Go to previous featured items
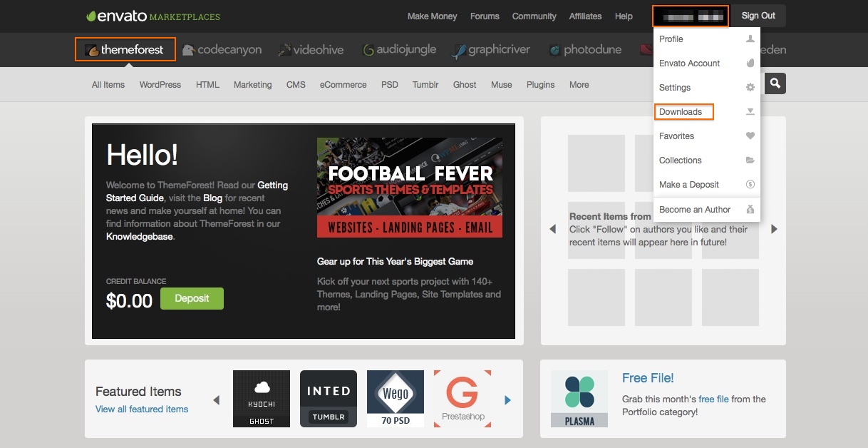The width and height of the screenshot is (868, 448). click(216, 400)
